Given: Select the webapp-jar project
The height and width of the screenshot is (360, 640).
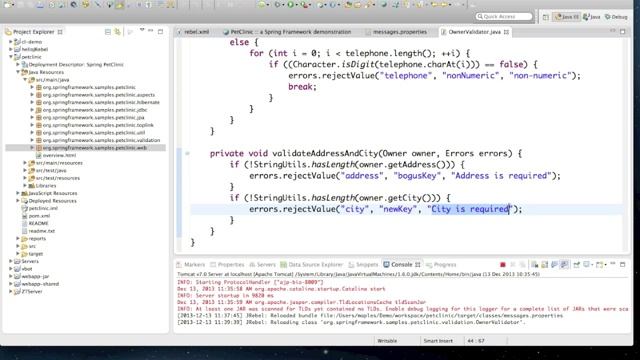Looking at the screenshot, I should click(35, 276).
